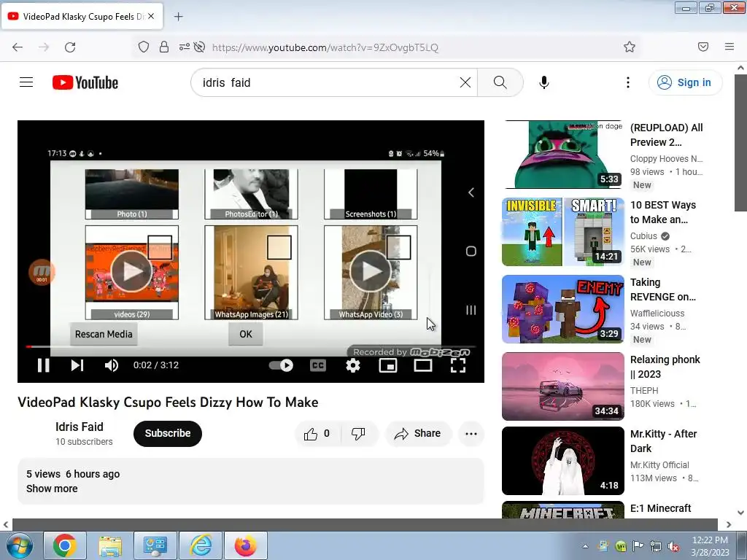Mute the video volume
The image size is (747, 560).
click(x=111, y=365)
